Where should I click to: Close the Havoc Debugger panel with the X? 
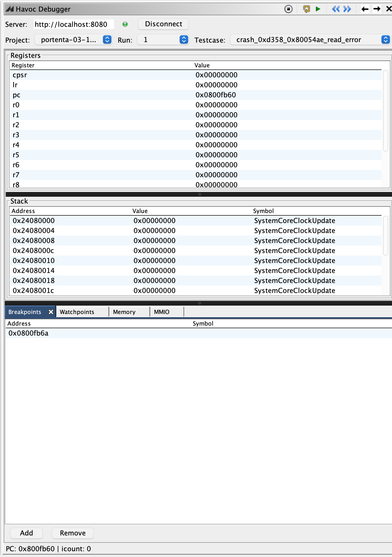coord(389,9)
